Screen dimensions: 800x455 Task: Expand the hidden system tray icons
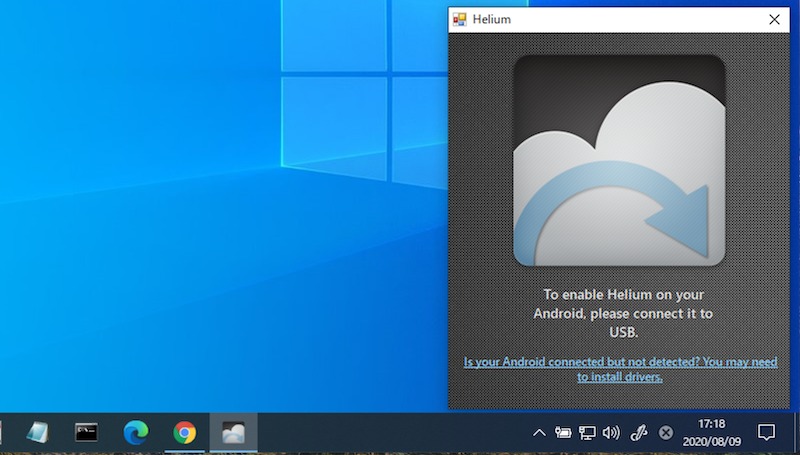tap(539, 433)
